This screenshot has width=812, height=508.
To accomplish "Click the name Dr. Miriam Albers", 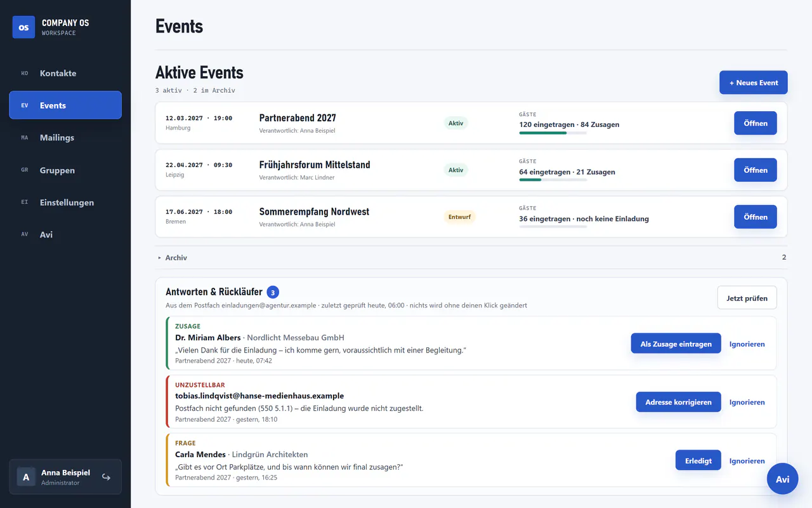I will tap(208, 338).
